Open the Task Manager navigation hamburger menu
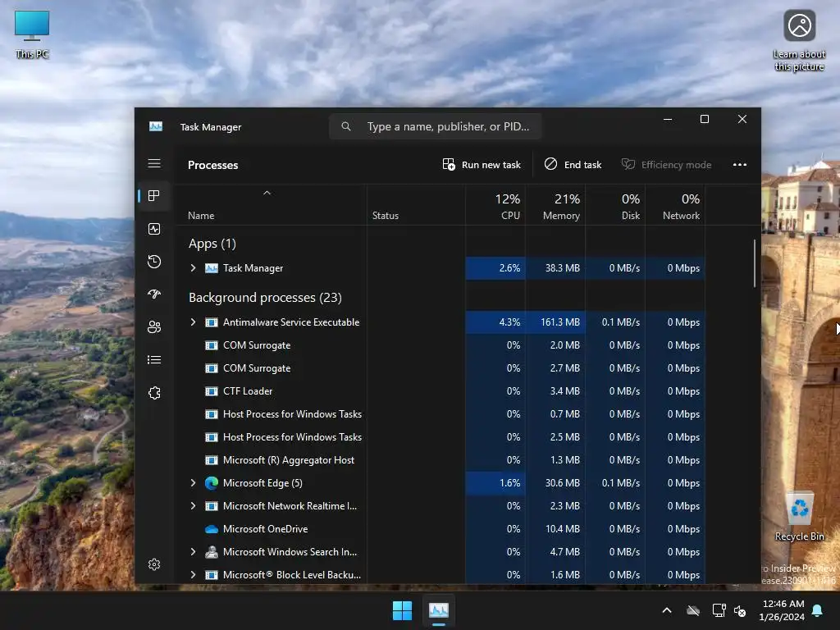The image size is (840, 630). (x=154, y=163)
